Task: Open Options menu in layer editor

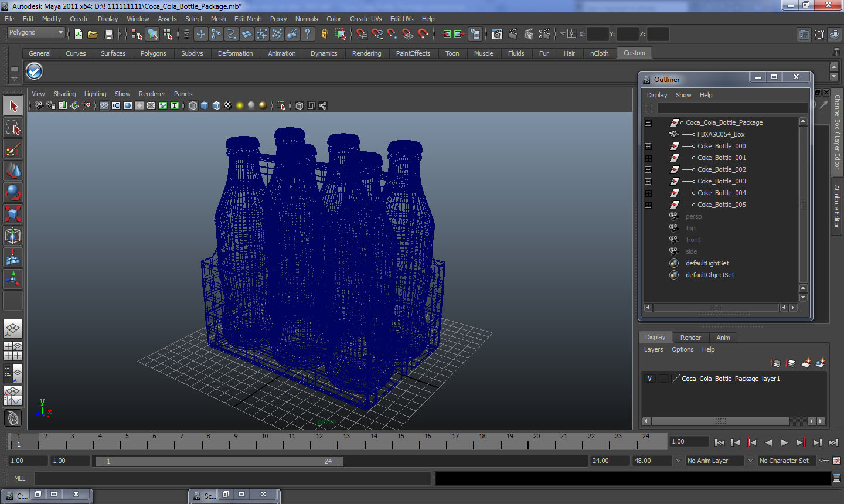Action: tap(683, 349)
